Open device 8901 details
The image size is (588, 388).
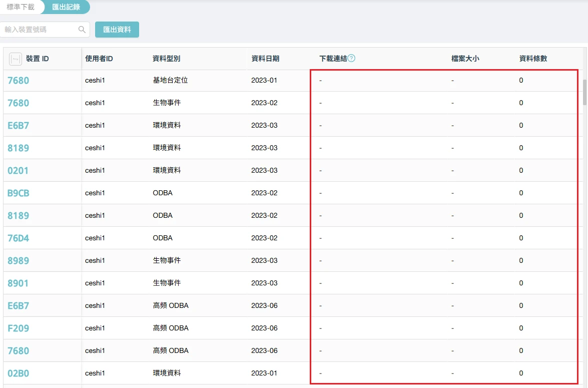point(18,283)
